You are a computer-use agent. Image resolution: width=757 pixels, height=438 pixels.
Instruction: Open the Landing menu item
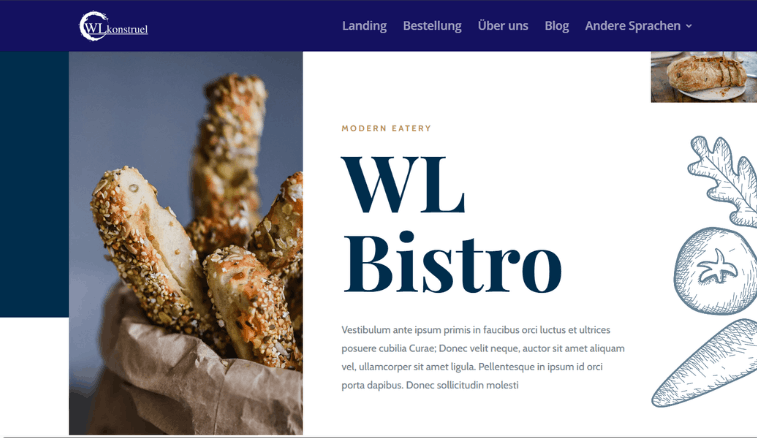364,26
